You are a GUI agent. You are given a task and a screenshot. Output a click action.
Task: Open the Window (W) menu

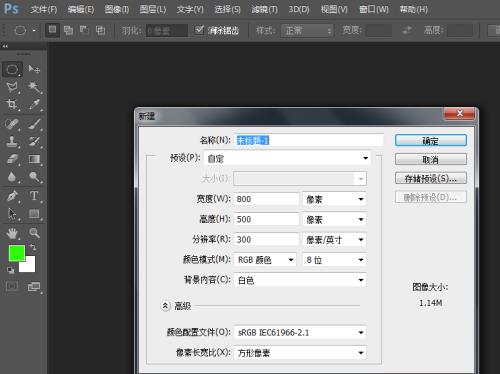374,9
